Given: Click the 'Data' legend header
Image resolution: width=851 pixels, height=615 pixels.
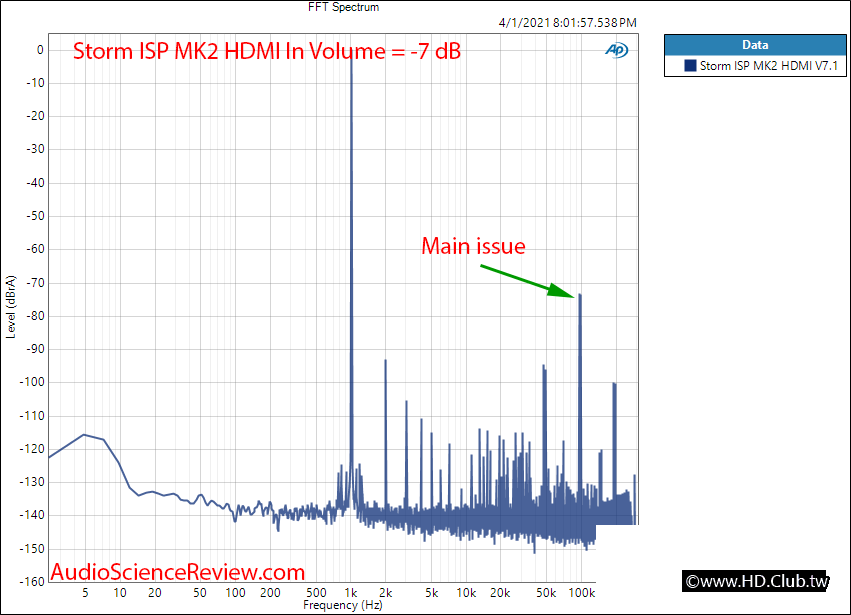Looking at the screenshot, I should pos(755,45).
